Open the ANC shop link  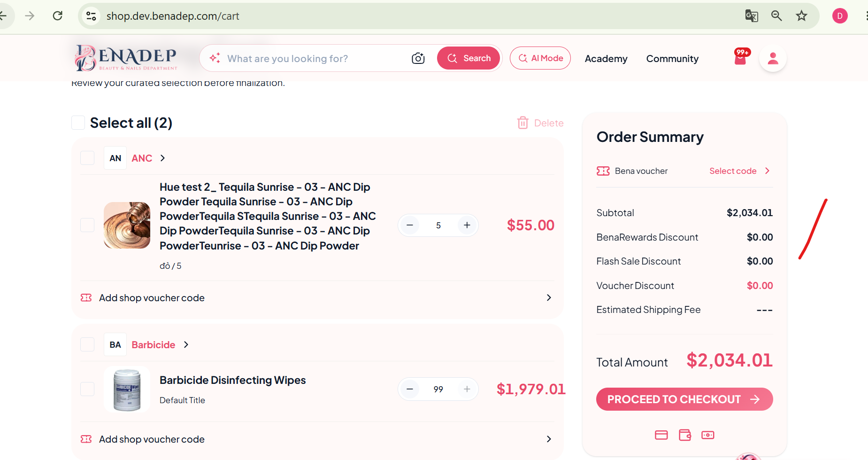(x=142, y=158)
